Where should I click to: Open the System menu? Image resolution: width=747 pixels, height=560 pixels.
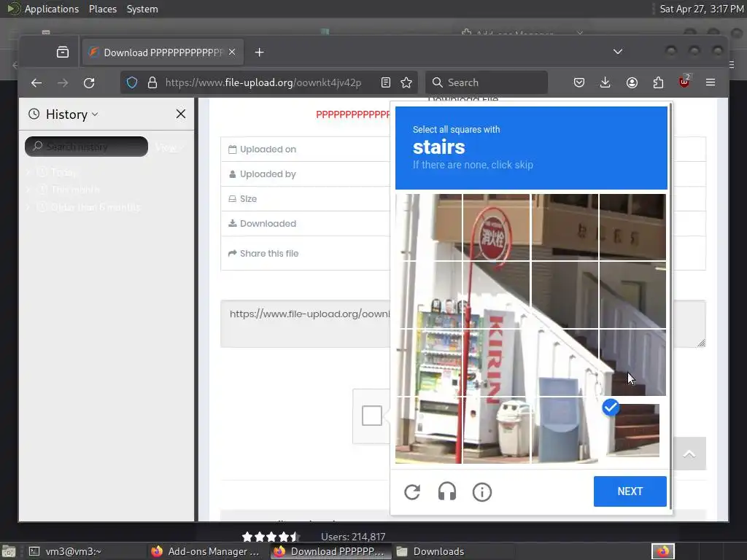coord(142,9)
